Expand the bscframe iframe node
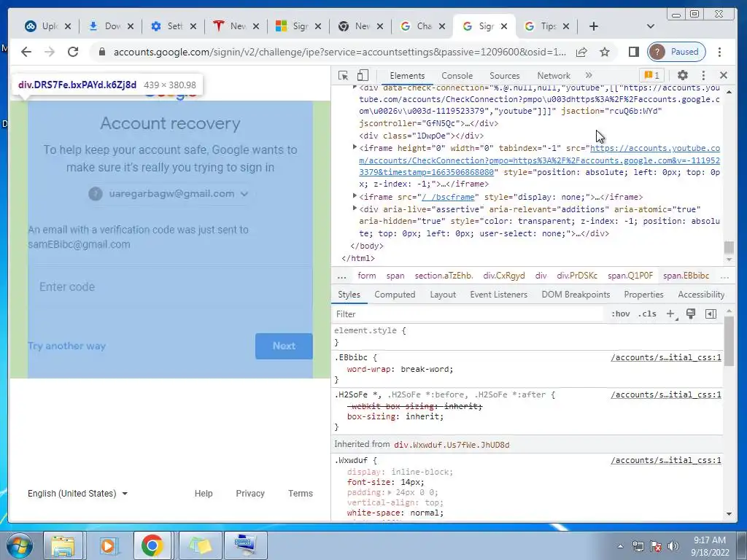 tap(355, 196)
